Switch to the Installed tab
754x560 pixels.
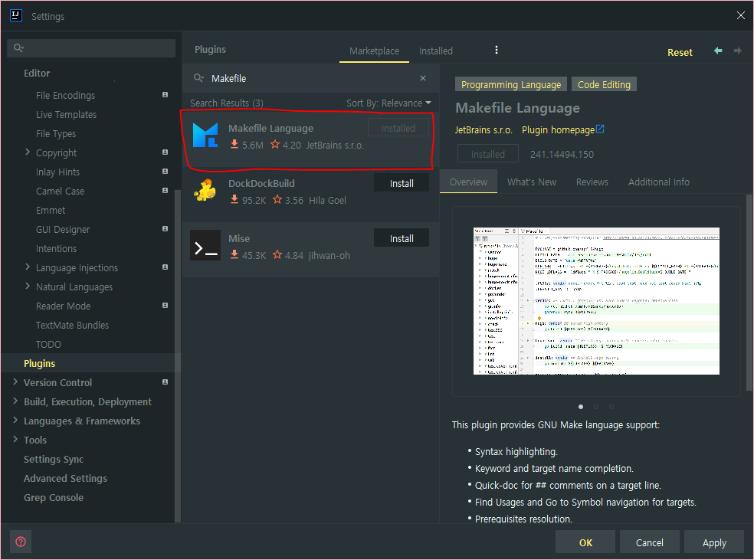click(436, 51)
